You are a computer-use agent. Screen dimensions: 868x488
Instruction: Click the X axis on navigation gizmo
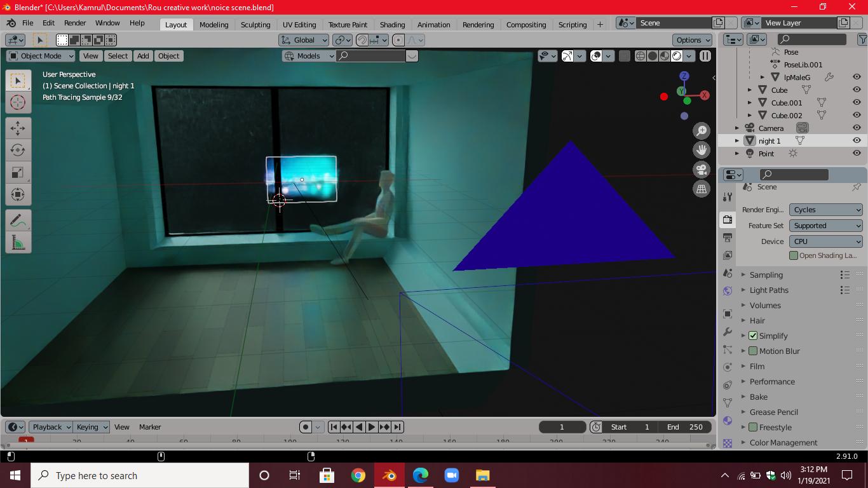click(x=704, y=95)
